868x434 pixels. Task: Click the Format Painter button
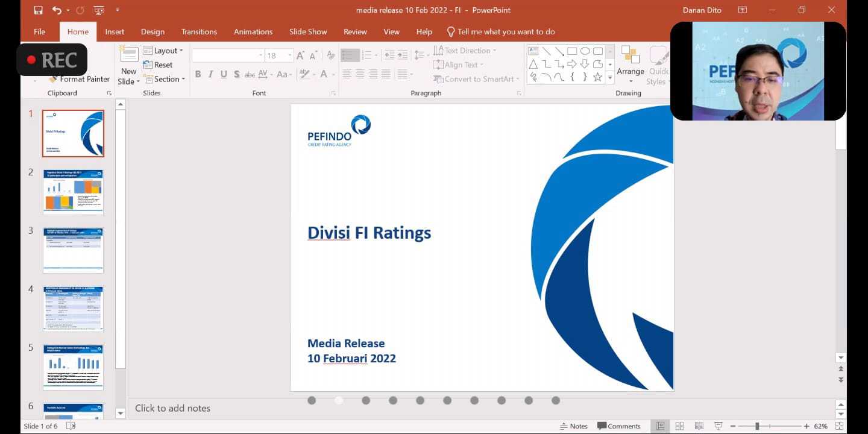coord(79,79)
